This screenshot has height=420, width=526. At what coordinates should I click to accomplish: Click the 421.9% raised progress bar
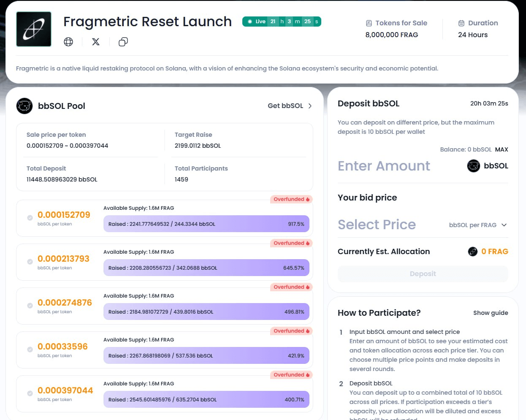click(206, 356)
